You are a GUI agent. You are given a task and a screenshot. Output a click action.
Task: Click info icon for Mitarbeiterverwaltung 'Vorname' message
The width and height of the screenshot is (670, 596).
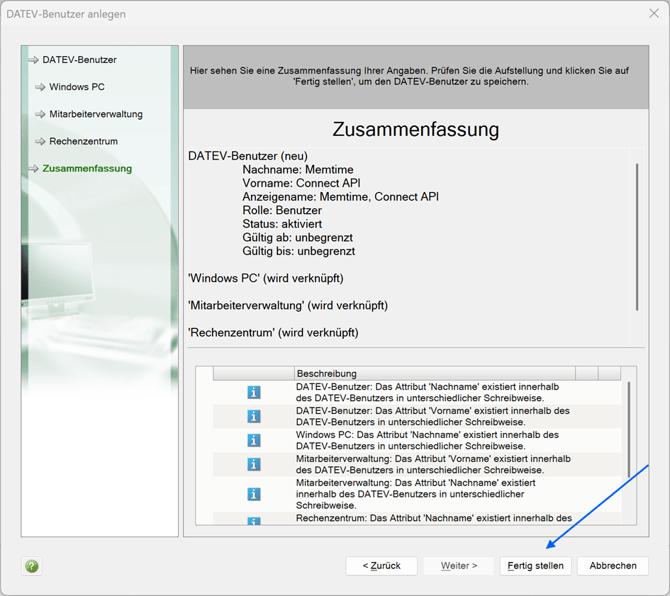click(x=254, y=464)
